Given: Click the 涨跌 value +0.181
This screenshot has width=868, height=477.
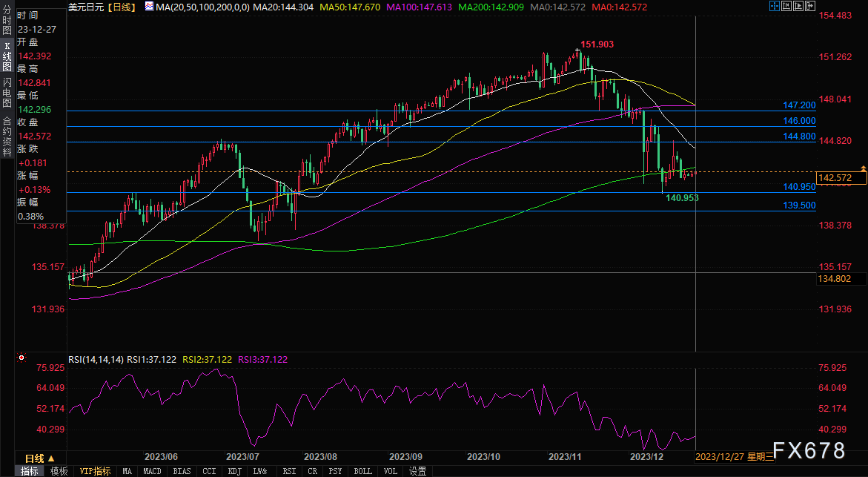Looking at the screenshot, I should click(33, 163).
